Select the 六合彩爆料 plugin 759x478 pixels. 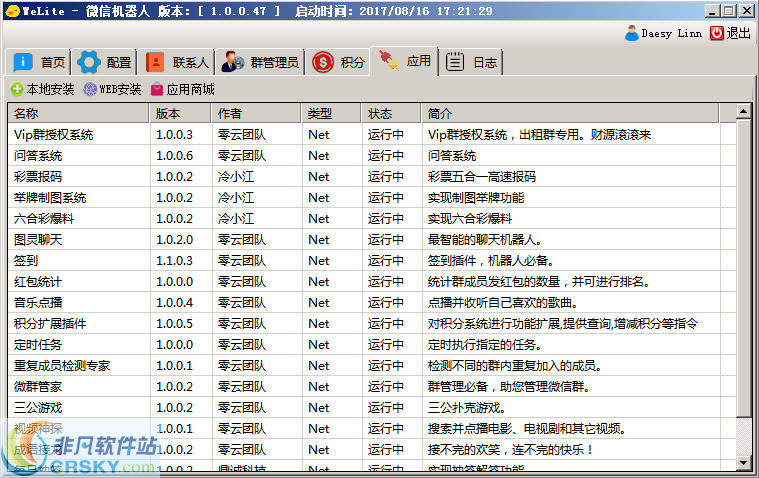pos(44,219)
